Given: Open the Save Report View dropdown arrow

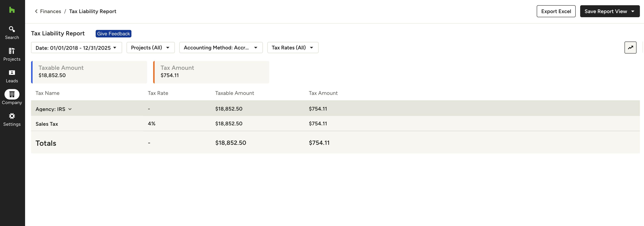Looking at the screenshot, I should [633, 11].
